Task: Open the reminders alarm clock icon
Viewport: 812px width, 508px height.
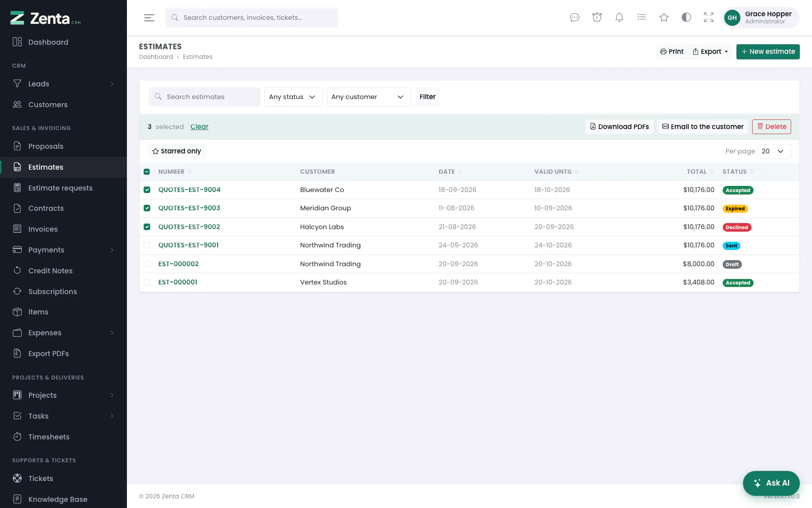Action: (x=597, y=18)
